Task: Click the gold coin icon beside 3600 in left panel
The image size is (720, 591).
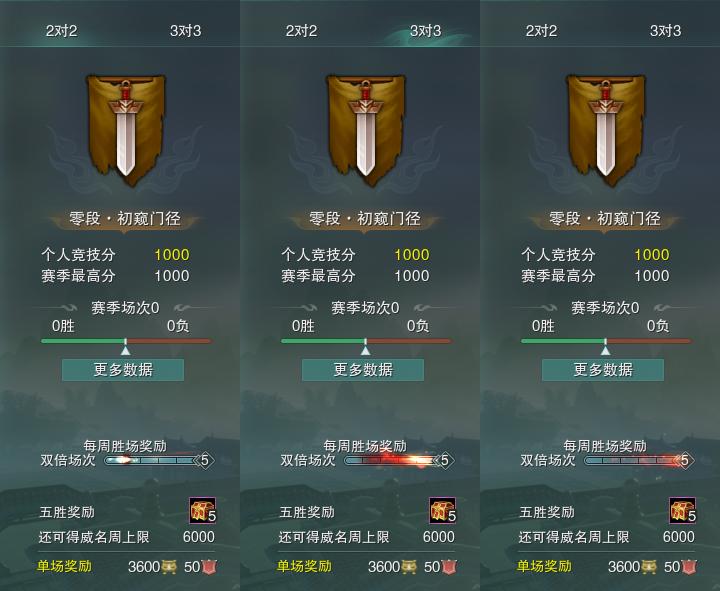Action: (169, 567)
